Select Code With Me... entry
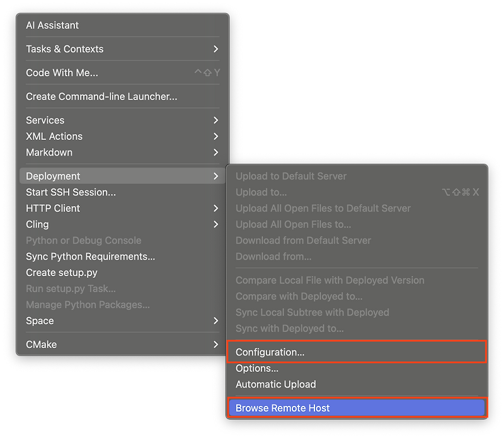 (62, 73)
